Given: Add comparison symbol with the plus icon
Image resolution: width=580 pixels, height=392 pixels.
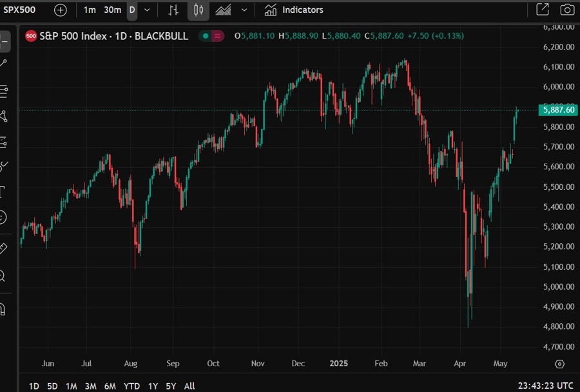Looking at the screenshot, I should (59, 10).
